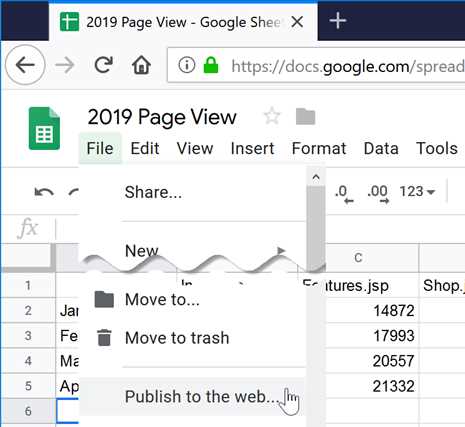
Task: Select row 3 header
Action: [x=28, y=335]
